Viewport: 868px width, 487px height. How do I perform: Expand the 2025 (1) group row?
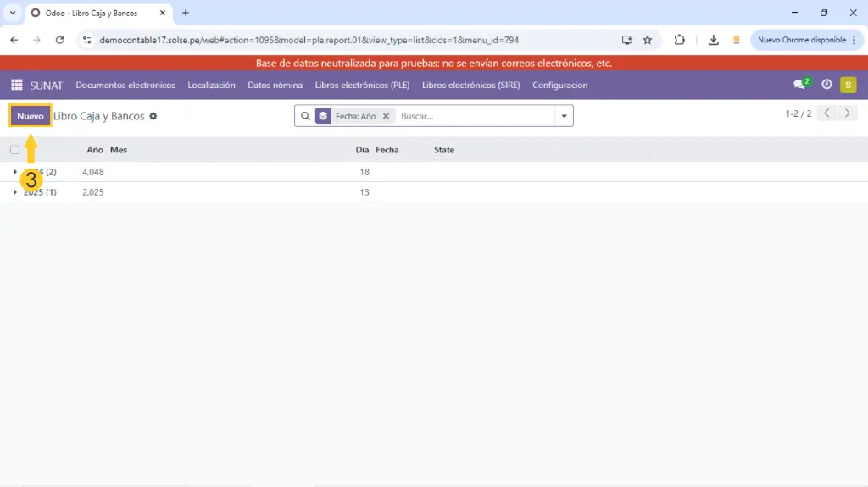click(x=34, y=192)
